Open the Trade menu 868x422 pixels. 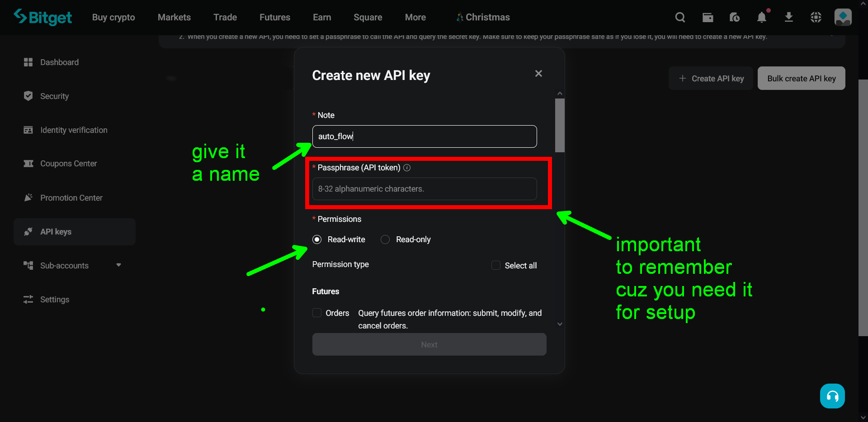pos(225,17)
